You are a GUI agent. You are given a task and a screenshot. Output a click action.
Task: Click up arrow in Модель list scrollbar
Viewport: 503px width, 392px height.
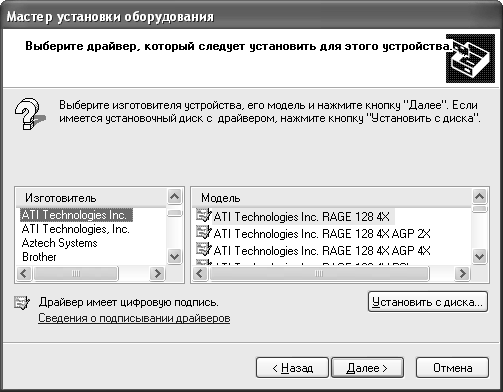coord(480,196)
